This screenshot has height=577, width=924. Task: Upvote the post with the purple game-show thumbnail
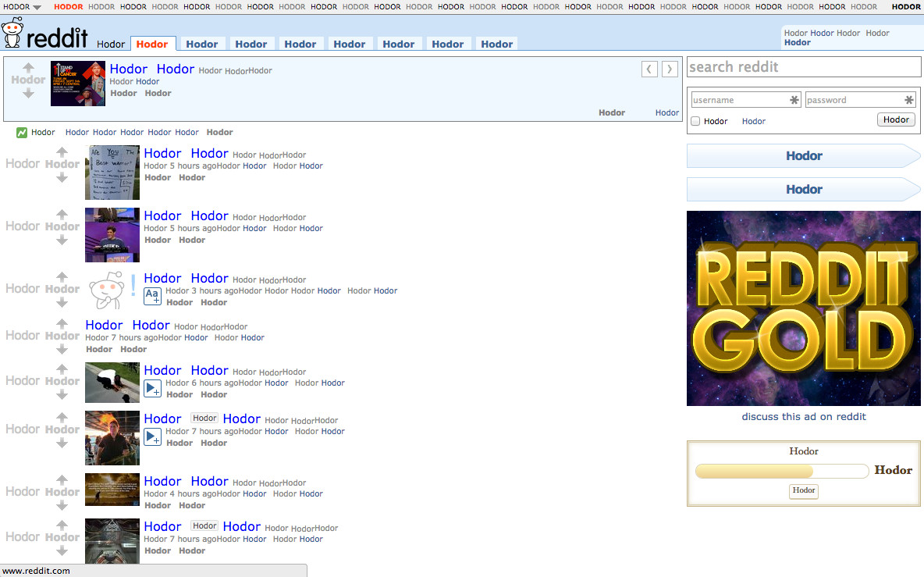click(x=62, y=214)
